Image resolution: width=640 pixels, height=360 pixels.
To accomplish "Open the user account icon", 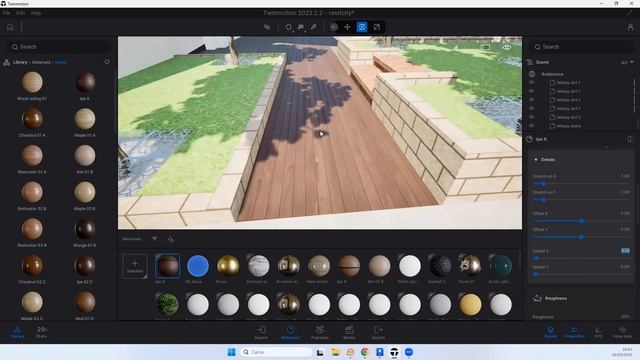I will tap(630, 27).
